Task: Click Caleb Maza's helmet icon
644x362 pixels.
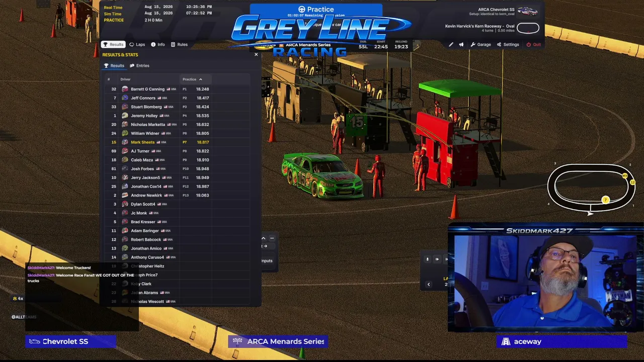Action: (125, 160)
